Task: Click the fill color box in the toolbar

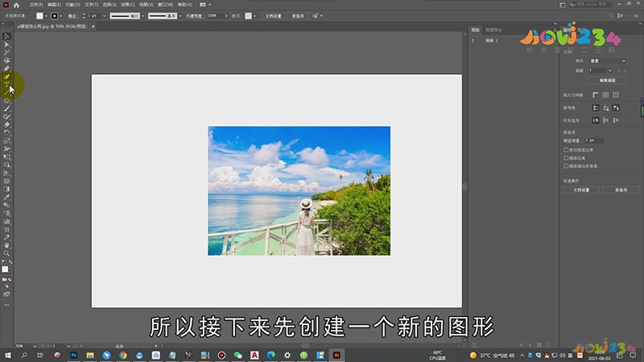Action: click(5, 269)
